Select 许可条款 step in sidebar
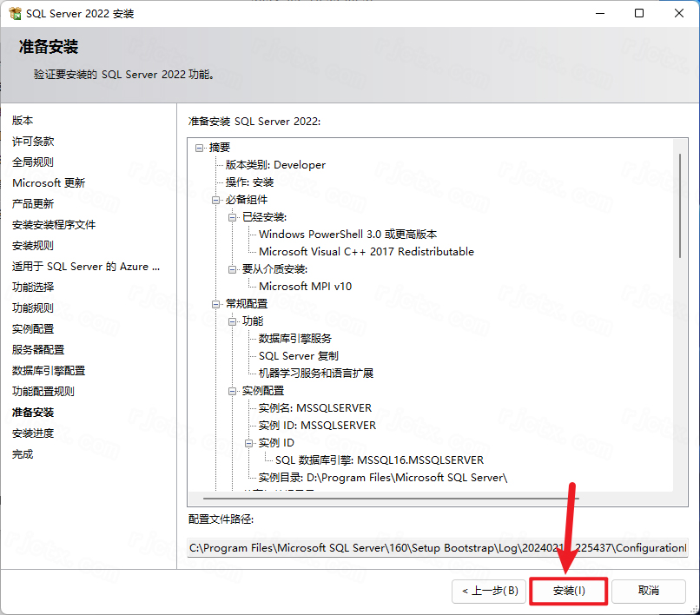Image resolution: width=700 pixels, height=615 pixels. [33, 142]
